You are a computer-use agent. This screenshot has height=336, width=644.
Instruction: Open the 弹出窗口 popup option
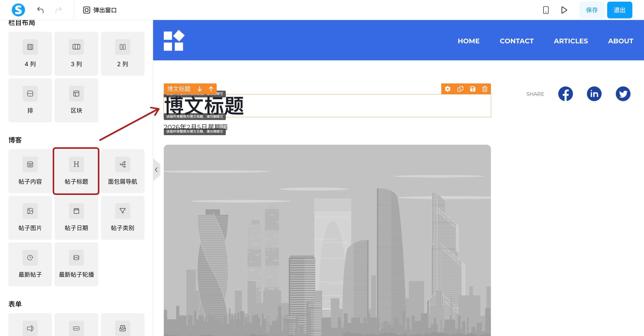pos(100,10)
